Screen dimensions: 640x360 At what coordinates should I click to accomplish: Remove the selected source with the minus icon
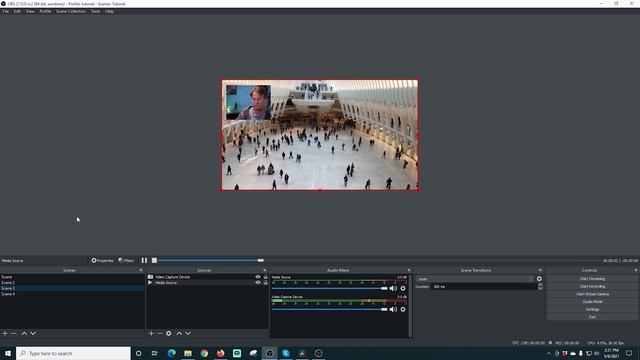pyautogui.click(x=160, y=333)
